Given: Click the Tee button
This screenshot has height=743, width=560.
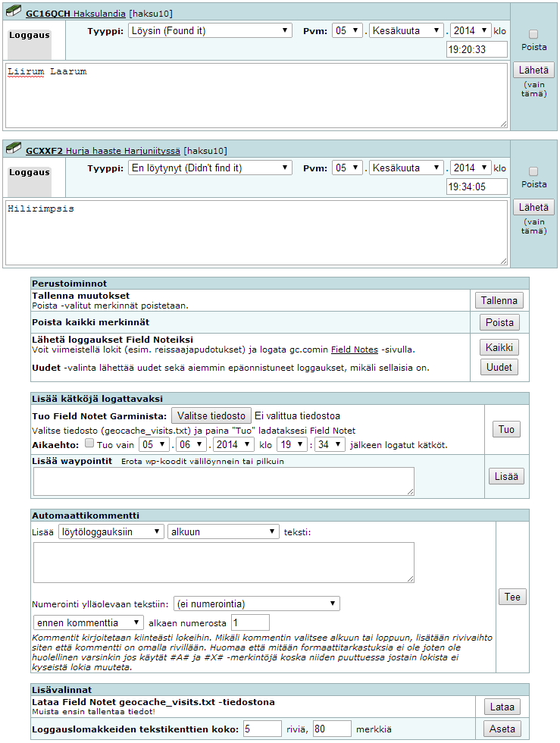Looking at the screenshot, I should click(512, 597).
